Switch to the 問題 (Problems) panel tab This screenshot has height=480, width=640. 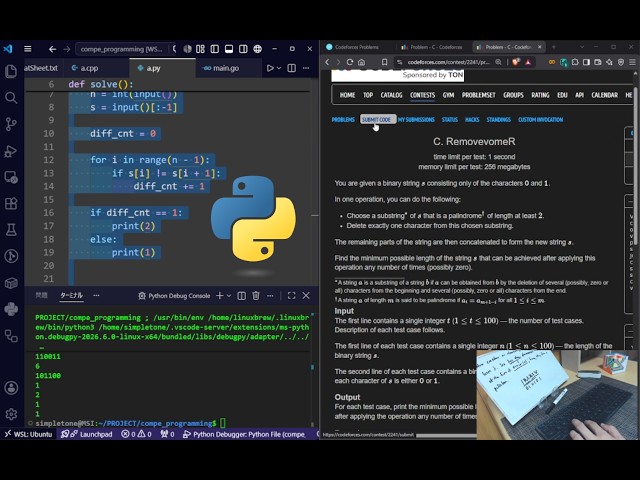42,295
